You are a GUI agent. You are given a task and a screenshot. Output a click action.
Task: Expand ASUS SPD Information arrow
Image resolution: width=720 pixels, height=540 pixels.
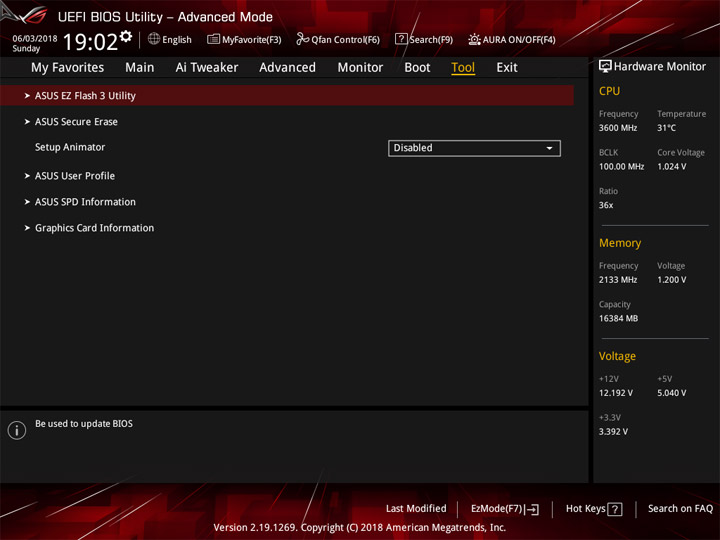point(27,202)
